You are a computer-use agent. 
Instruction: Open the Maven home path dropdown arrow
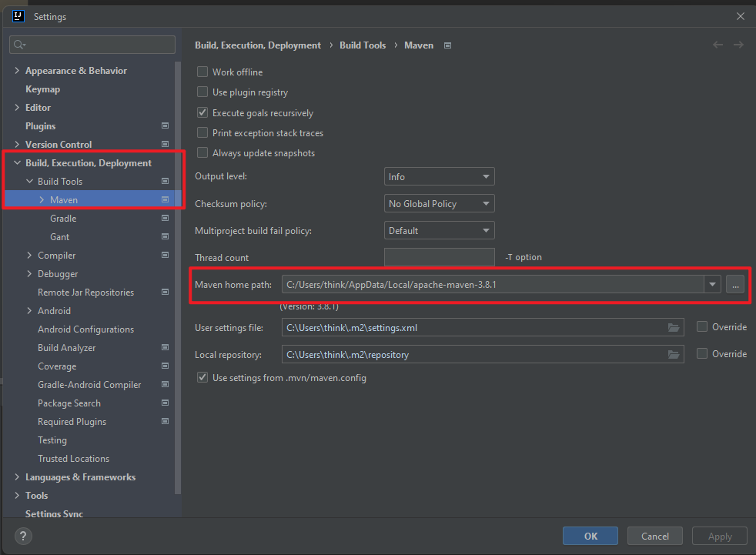click(712, 285)
